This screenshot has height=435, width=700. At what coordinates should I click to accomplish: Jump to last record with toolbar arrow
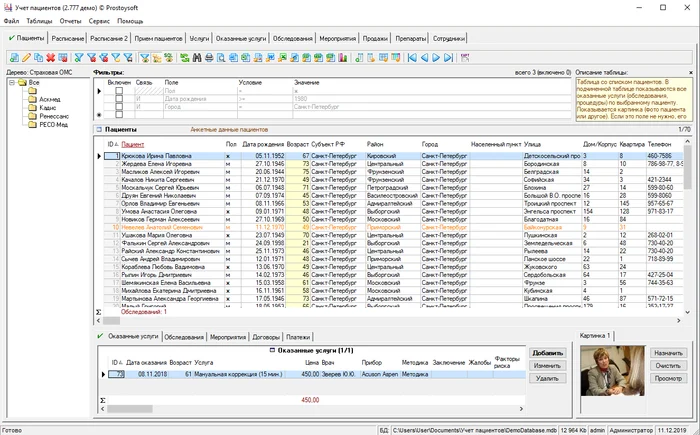[x=449, y=58]
